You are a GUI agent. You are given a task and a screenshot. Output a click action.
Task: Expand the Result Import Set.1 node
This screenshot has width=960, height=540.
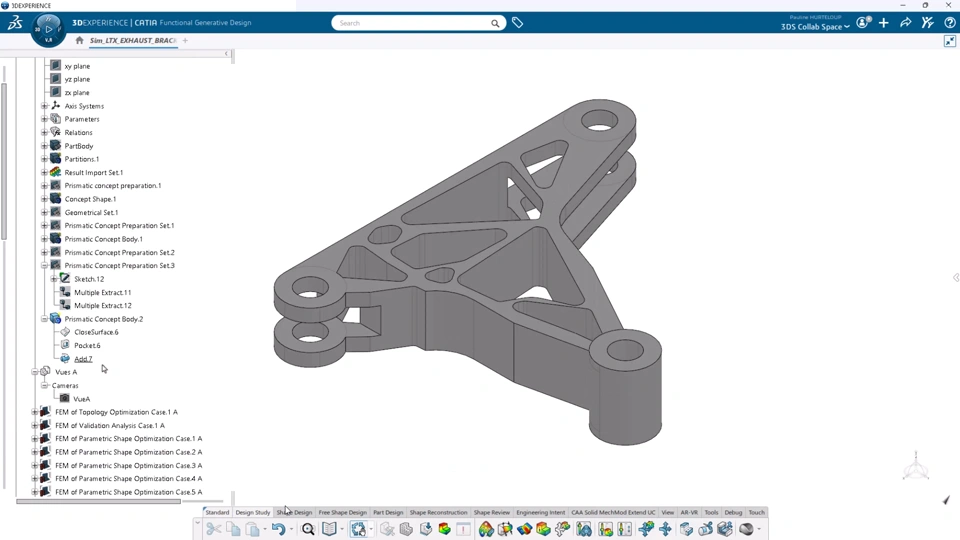pyautogui.click(x=44, y=173)
